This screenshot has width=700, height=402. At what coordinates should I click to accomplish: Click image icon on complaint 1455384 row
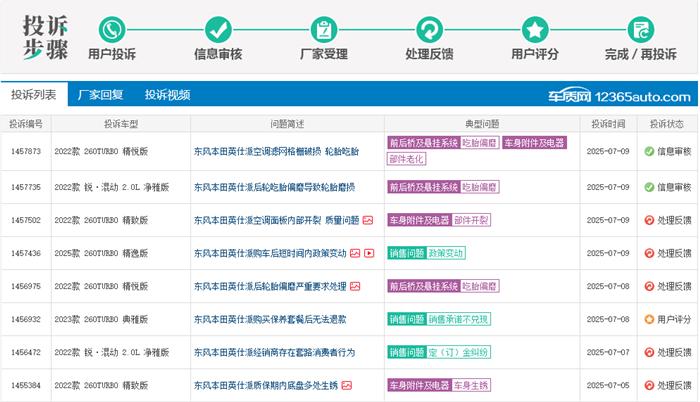click(347, 385)
